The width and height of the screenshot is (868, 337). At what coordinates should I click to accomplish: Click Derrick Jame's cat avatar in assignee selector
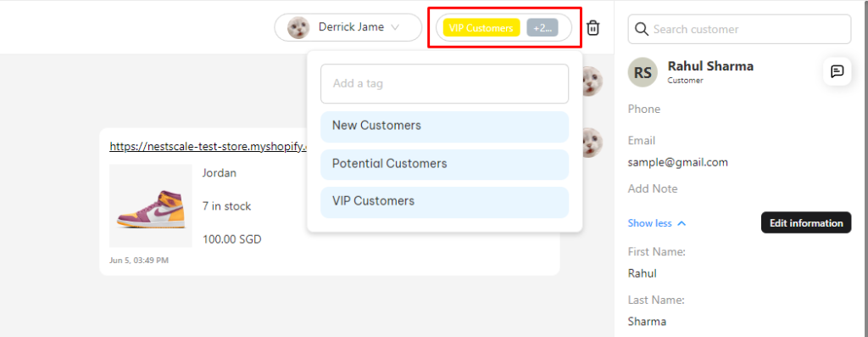pos(298,27)
